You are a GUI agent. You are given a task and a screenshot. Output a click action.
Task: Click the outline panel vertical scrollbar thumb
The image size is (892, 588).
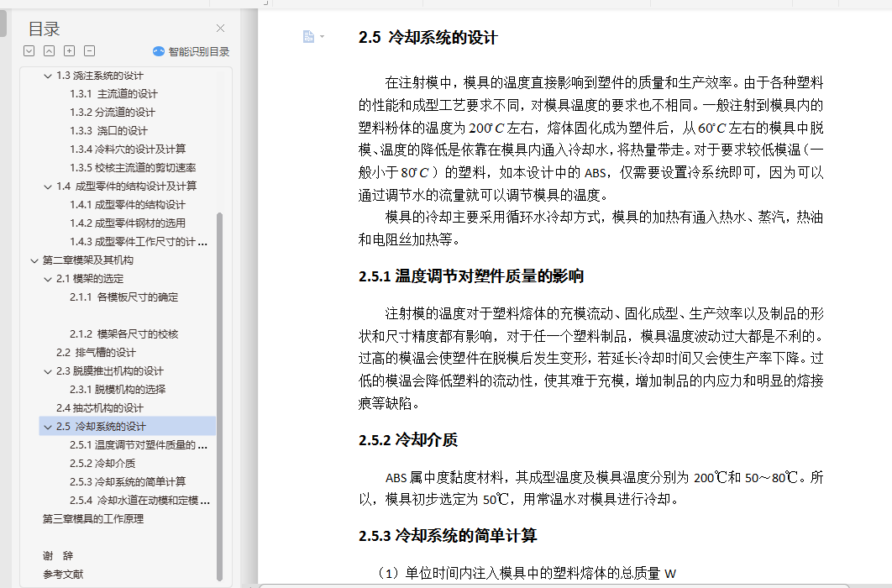click(x=219, y=396)
